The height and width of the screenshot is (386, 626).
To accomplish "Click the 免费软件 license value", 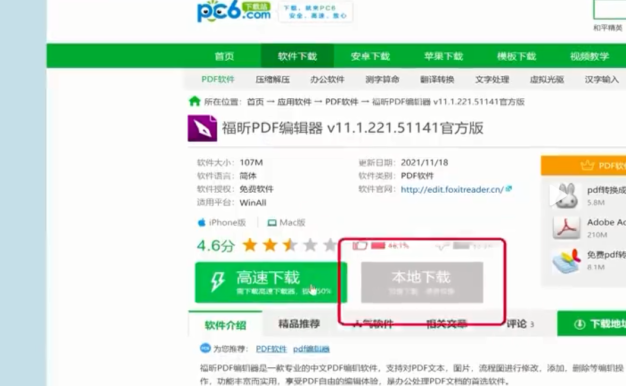I will [256, 189].
